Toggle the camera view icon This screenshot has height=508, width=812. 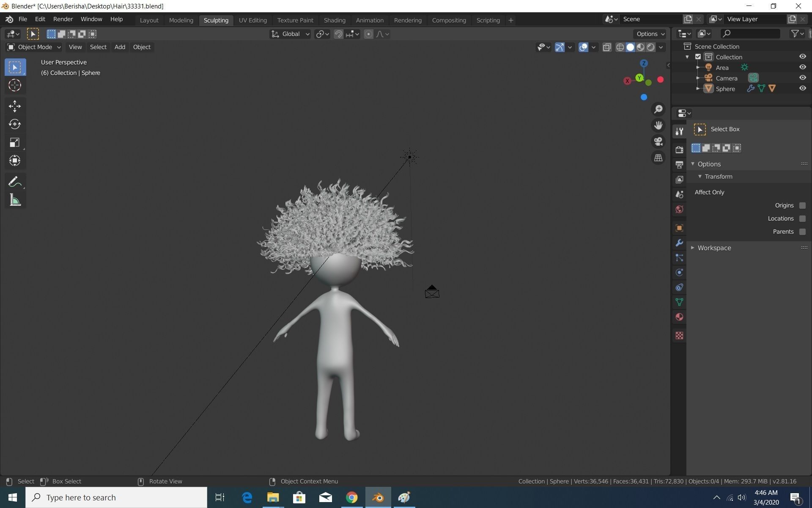tap(658, 141)
